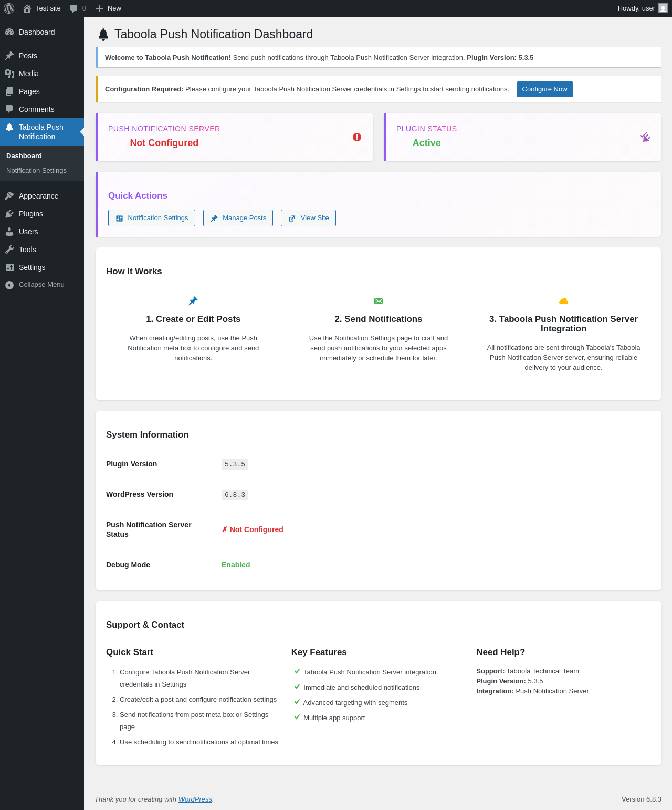The image size is (672, 810).
Task: Click the orange cloud icon above Server Integration
Action: coord(563,301)
